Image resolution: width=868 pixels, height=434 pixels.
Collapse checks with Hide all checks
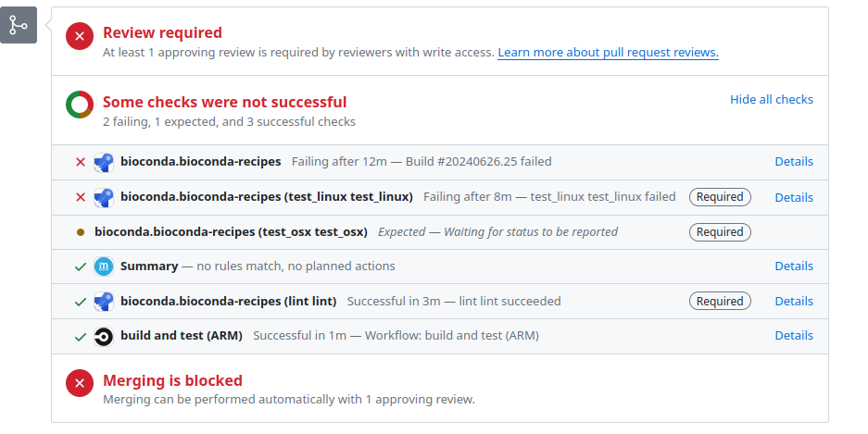click(x=772, y=100)
